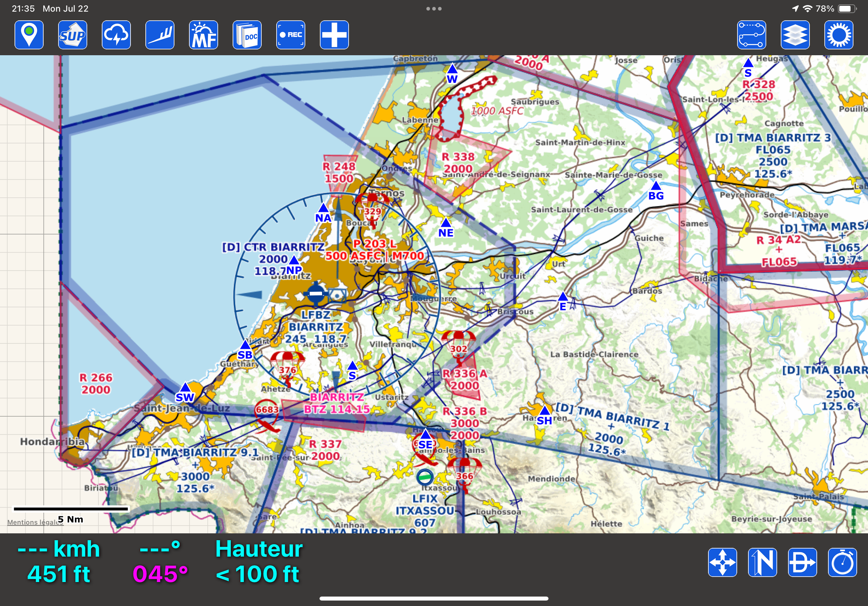The width and height of the screenshot is (868, 606).
Task: Tap the iPad battery status indicator
Action: click(847, 9)
